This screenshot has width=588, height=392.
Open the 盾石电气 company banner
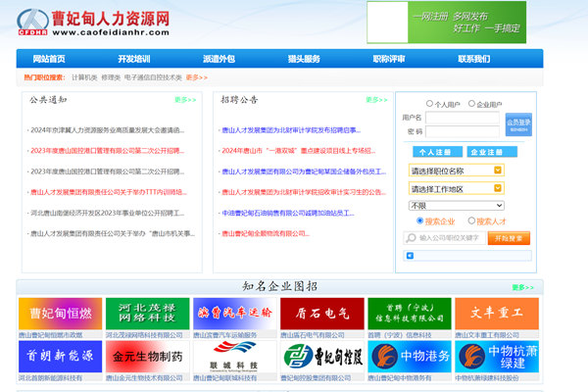pos(322,314)
